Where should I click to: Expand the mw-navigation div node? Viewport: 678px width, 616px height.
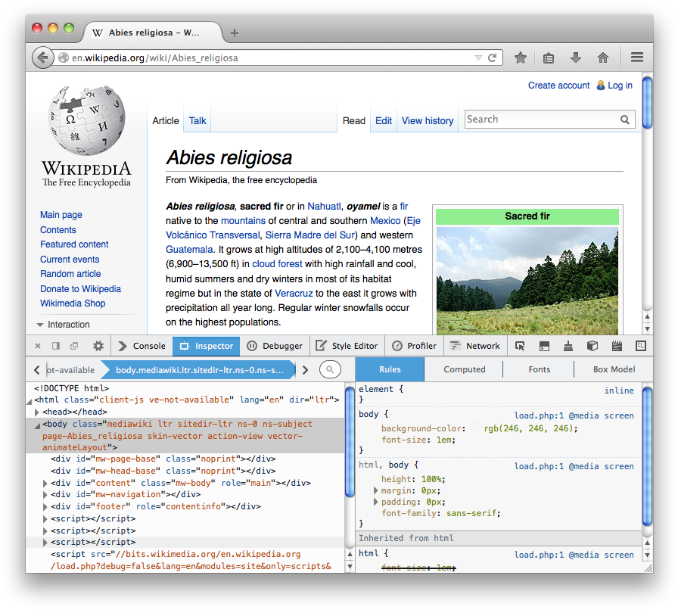point(44,493)
